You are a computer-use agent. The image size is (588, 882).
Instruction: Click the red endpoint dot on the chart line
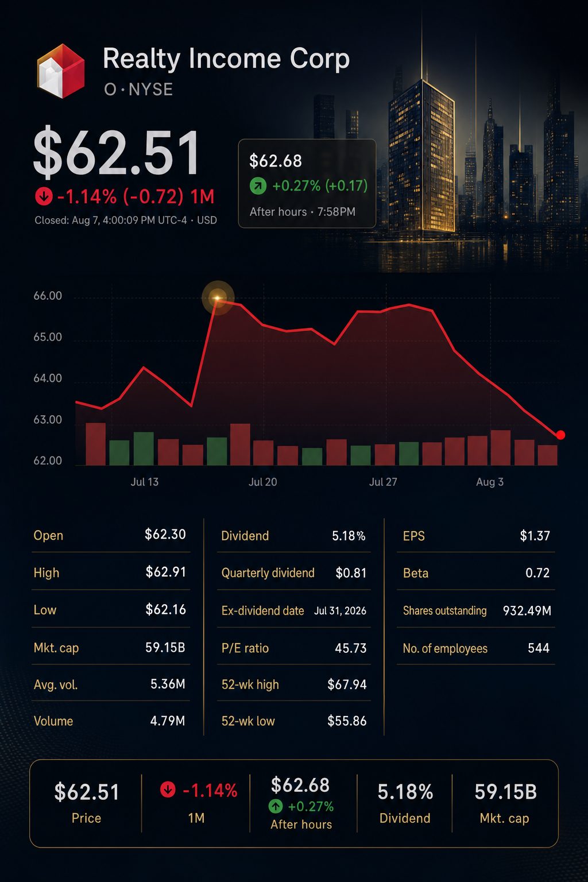(x=560, y=435)
